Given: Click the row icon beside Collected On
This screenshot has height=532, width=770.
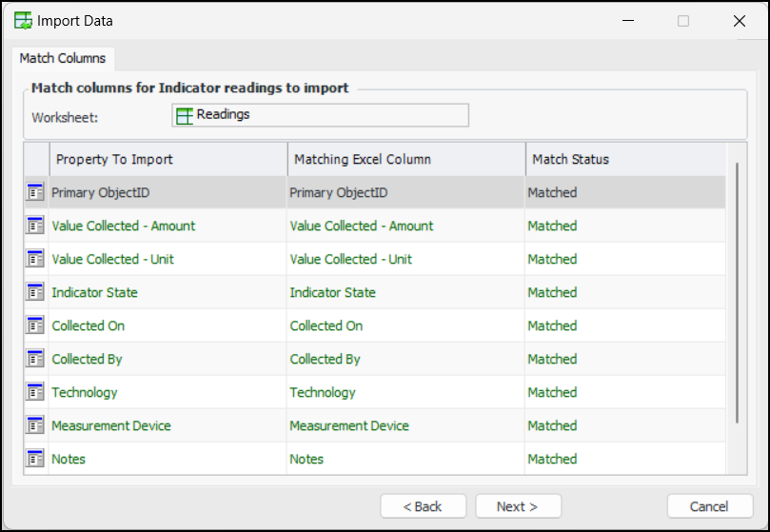Looking at the screenshot, I should [x=35, y=325].
